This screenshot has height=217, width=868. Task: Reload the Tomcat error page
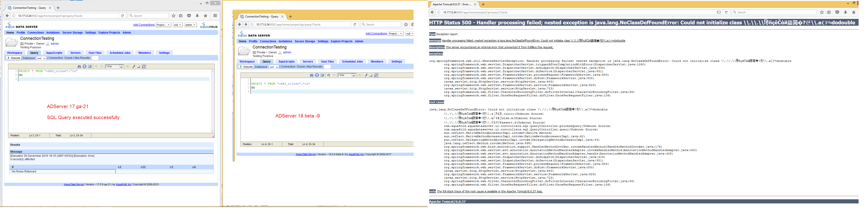pyautogui.click(x=726, y=12)
